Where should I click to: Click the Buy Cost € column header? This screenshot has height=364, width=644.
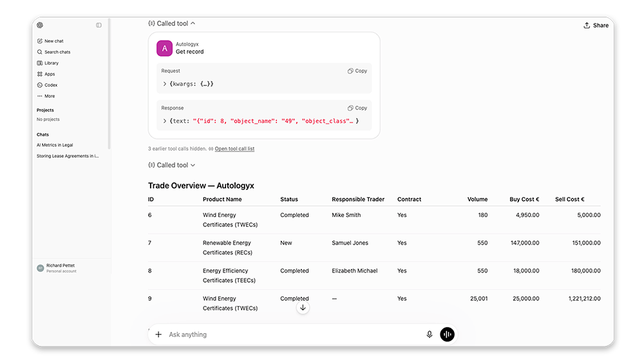coord(524,199)
